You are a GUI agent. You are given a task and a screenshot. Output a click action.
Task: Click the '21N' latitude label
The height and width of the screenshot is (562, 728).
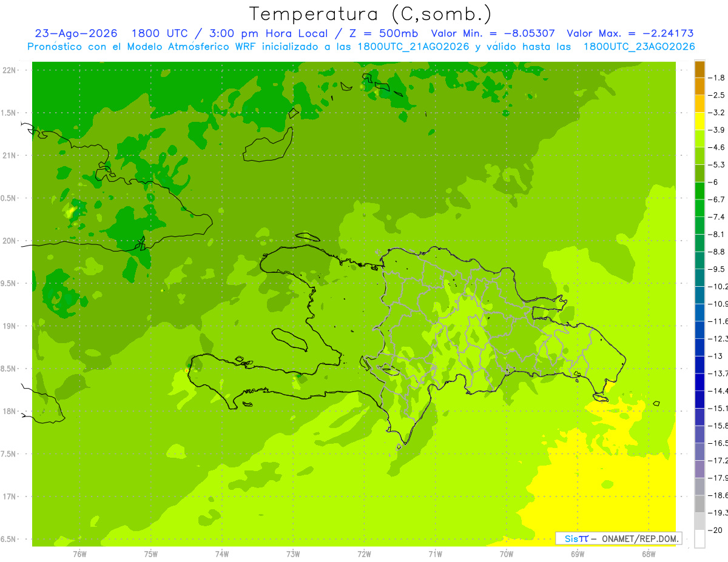10,155
